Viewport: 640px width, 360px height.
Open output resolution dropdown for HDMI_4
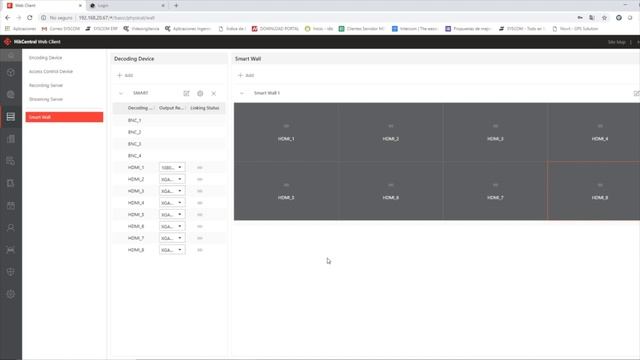pos(172,203)
